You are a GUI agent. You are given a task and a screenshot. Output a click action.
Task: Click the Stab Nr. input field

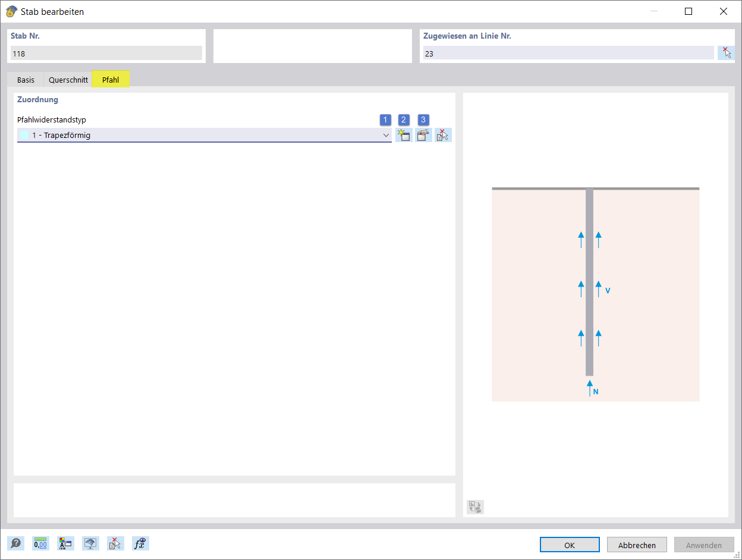point(106,54)
